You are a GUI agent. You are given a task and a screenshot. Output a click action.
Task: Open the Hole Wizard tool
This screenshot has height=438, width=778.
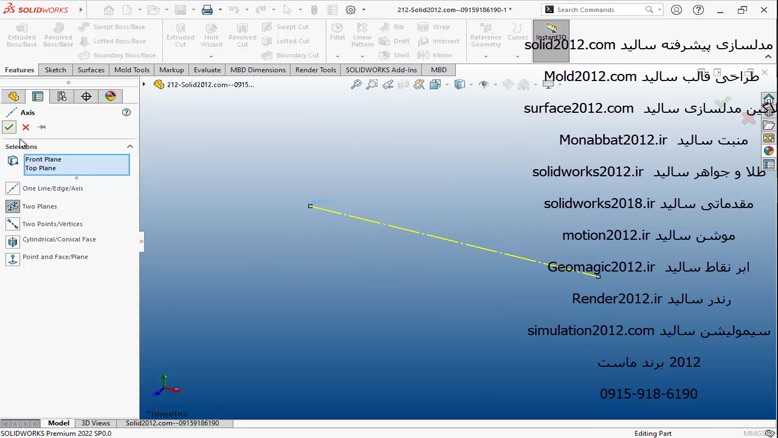(211, 35)
